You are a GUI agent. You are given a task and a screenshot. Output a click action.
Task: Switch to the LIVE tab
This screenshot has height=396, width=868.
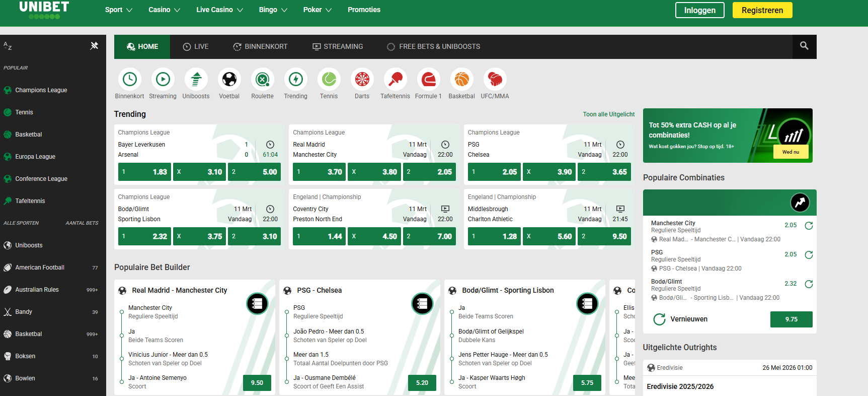click(x=195, y=46)
